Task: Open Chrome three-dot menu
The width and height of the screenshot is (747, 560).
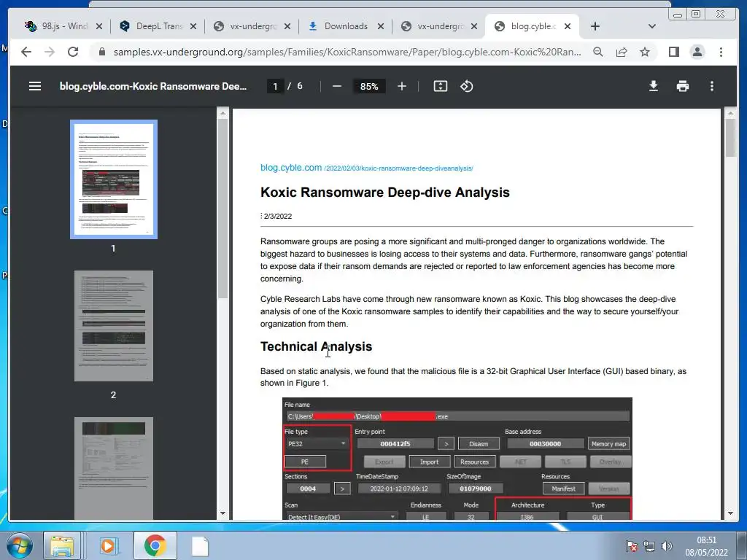Action: (721, 52)
